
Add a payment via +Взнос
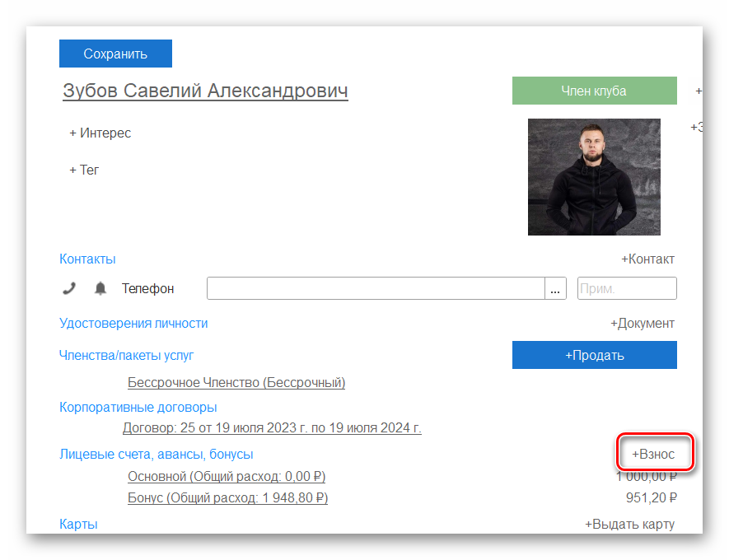point(652,454)
